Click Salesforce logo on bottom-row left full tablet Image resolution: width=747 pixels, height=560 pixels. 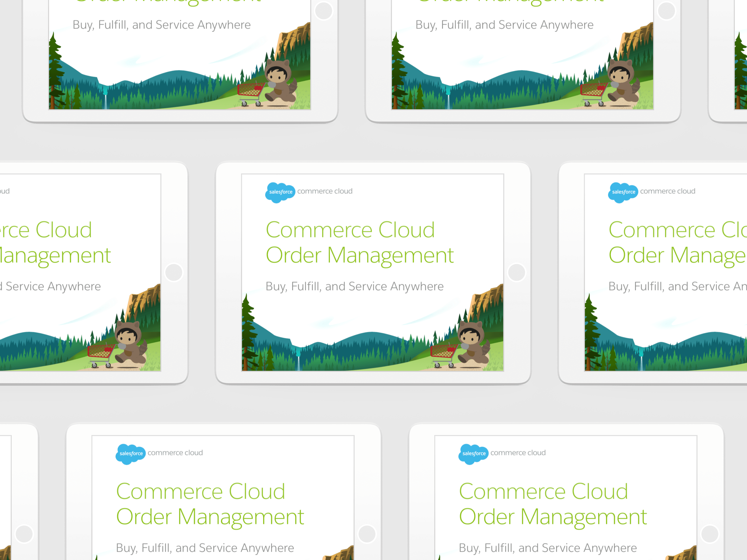(x=130, y=454)
